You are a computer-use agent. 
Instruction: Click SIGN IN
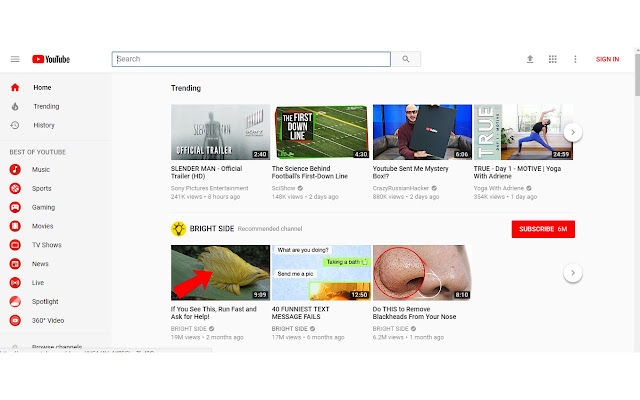click(x=607, y=59)
